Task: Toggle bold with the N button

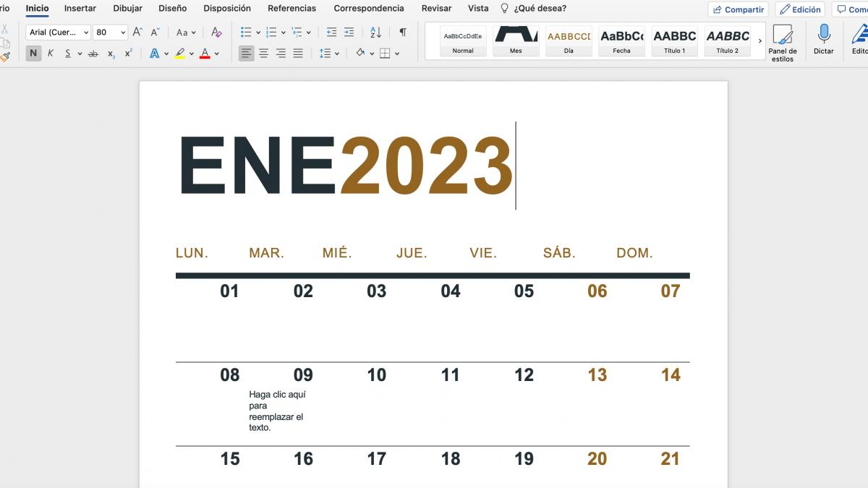Action: tap(33, 53)
